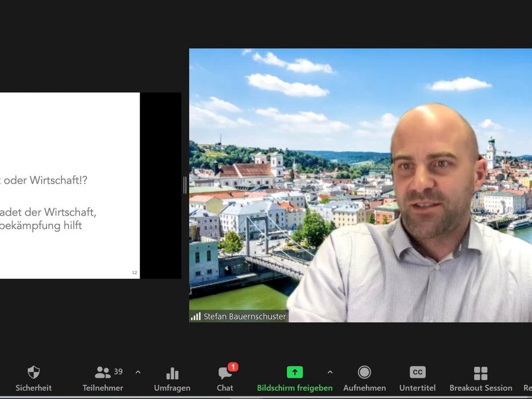Click the slide text 'oder Wirtschaft!?'
This screenshot has width=532, height=399.
(x=46, y=180)
